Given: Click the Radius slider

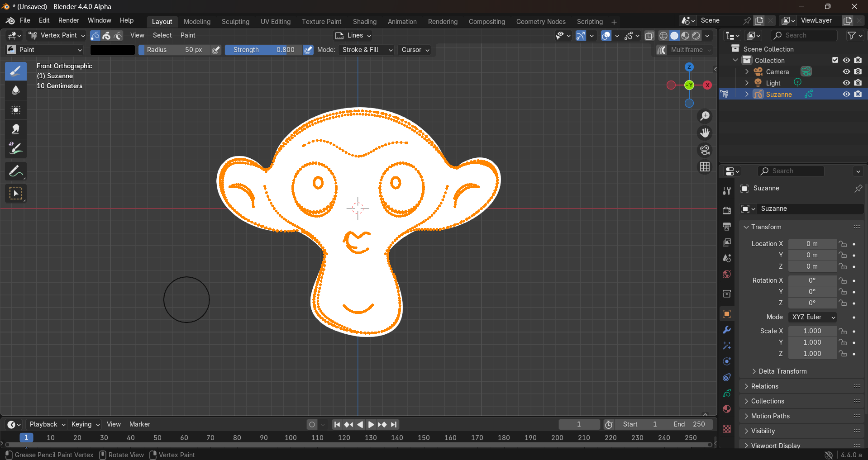Looking at the screenshot, I should tap(174, 50).
